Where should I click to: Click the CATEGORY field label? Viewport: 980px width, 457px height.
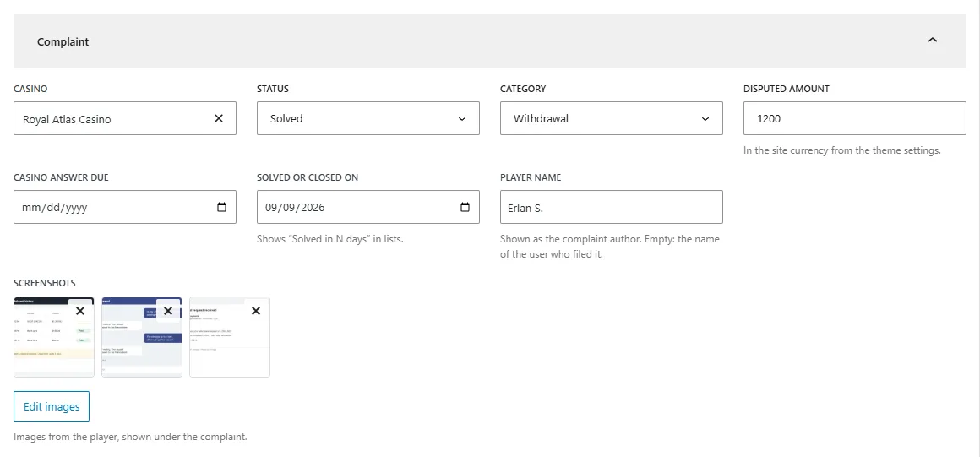(523, 89)
